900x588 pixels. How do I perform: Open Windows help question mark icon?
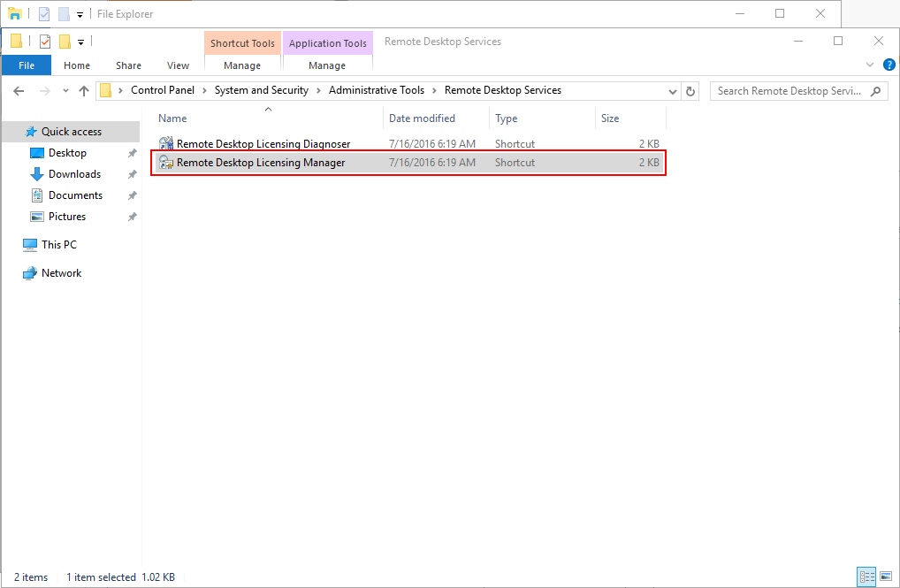[x=889, y=65]
